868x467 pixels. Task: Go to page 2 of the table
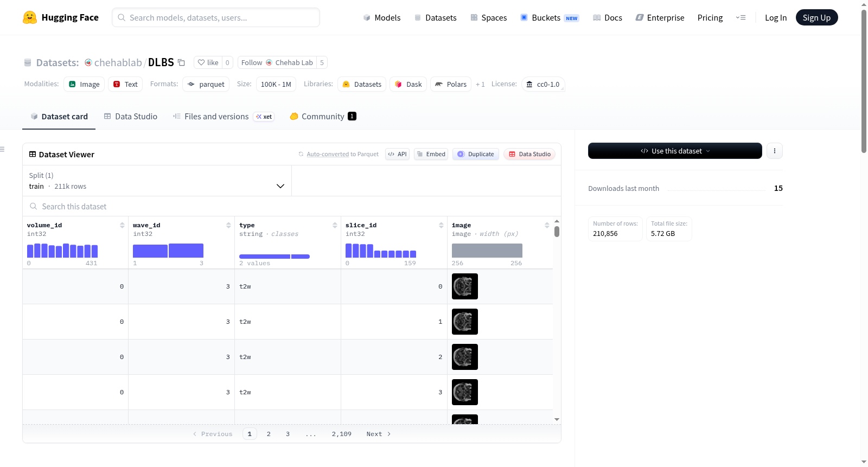point(269,434)
